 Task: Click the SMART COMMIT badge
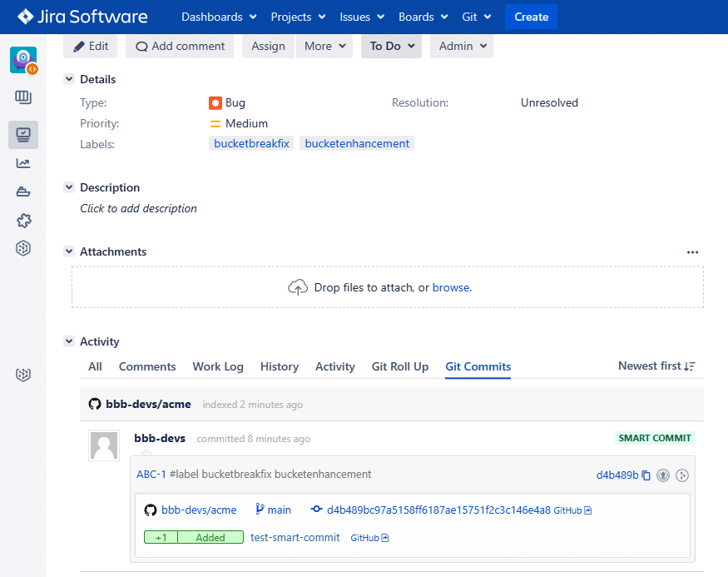[655, 438]
